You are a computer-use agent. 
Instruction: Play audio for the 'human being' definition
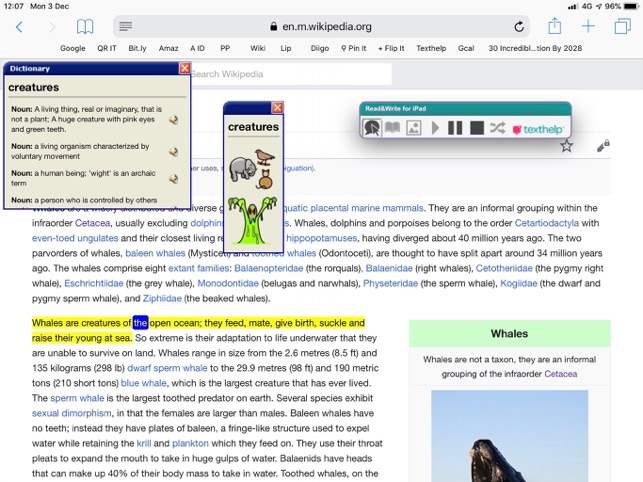click(x=174, y=178)
